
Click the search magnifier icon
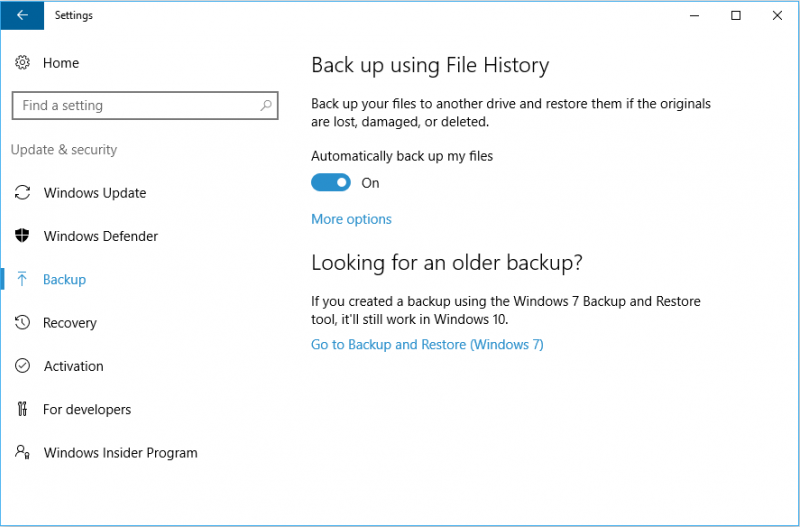coord(266,106)
